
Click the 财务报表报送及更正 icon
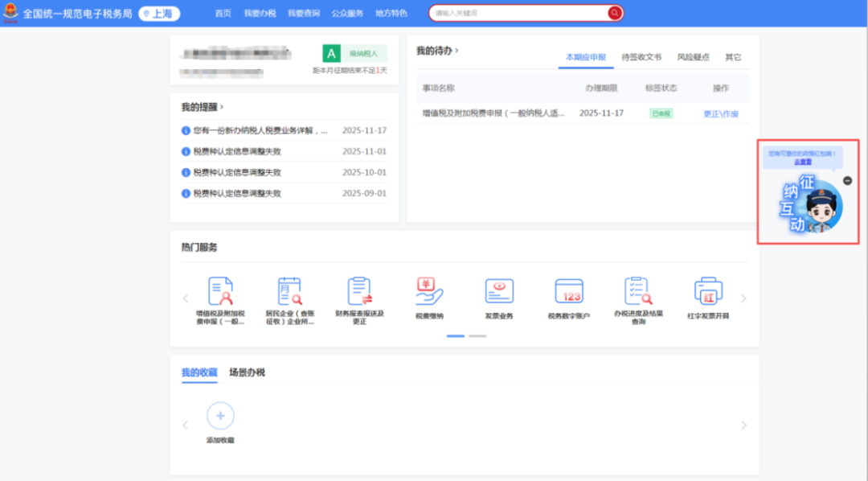click(359, 291)
